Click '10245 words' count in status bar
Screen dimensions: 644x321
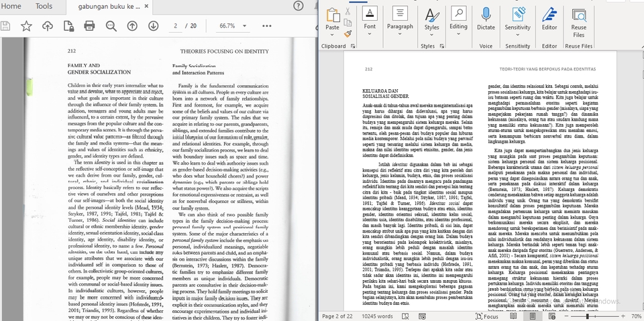click(x=377, y=316)
